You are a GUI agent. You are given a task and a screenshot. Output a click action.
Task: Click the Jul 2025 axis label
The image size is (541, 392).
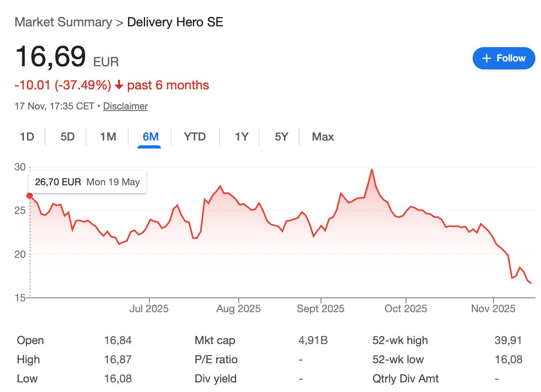coord(149,309)
